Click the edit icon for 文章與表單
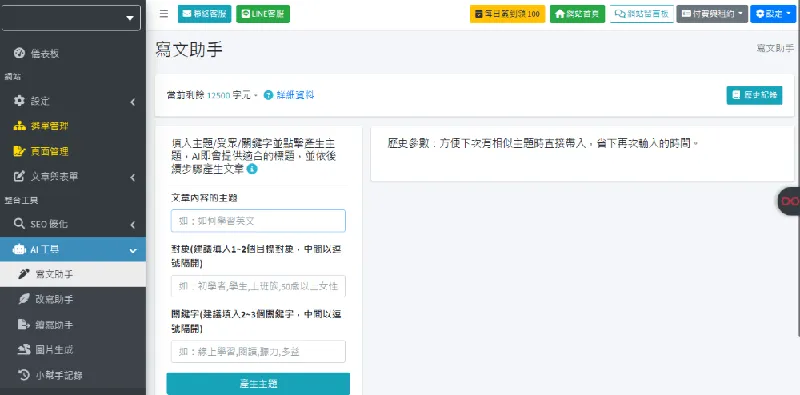Screen dimensions: 800x395 coord(19,177)
